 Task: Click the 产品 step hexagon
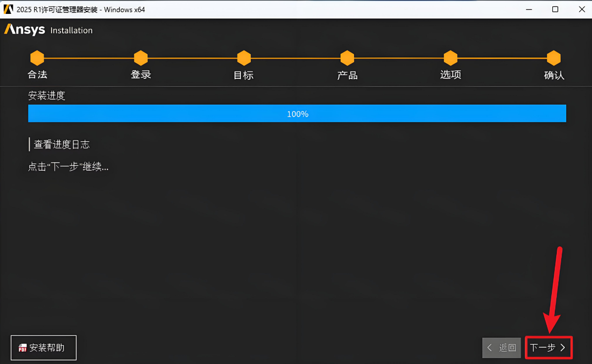click(347, 58)
